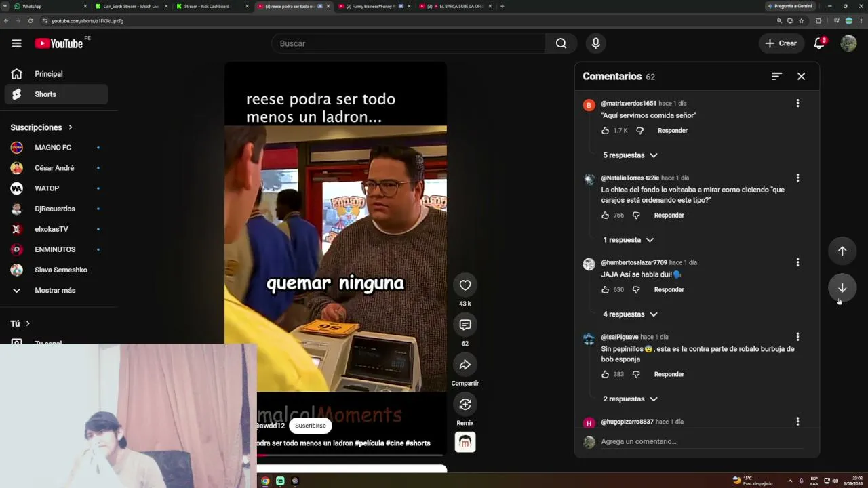Open the WATOP subscription
The height and width of the screenshot is (488, 868).
[x=56, y=188]
